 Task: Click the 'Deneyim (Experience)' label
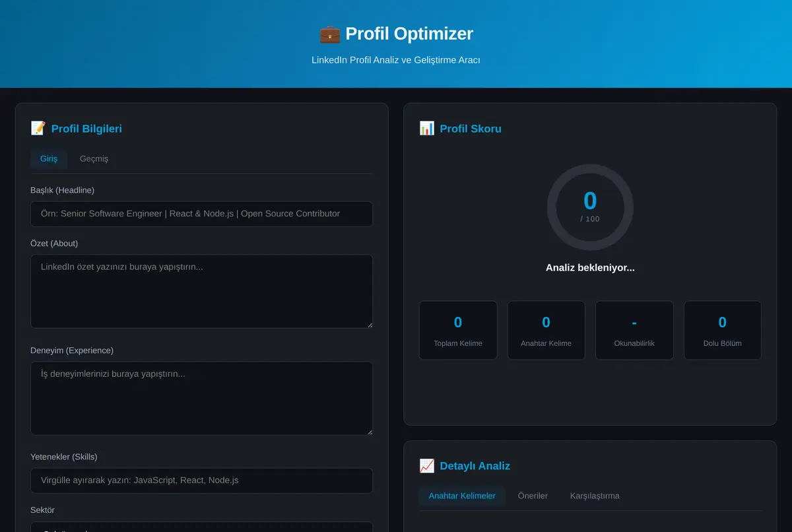[x=72, y=350]
